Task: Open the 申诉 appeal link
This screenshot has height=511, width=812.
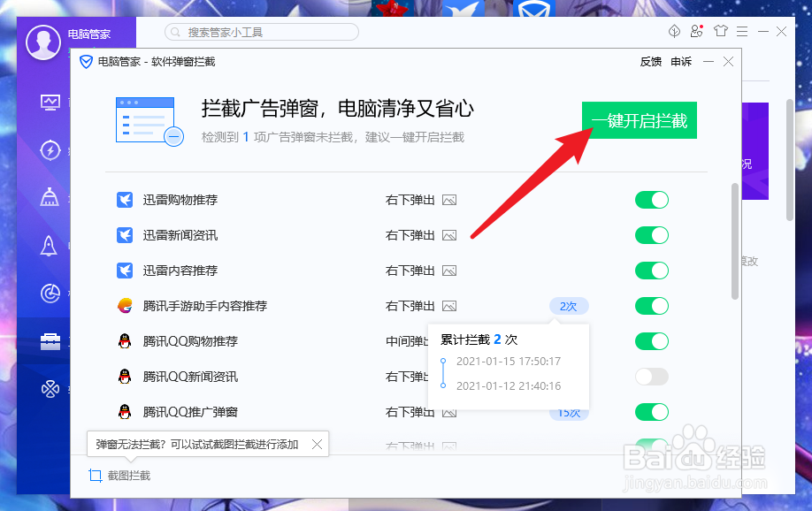Action: (681, 62)
